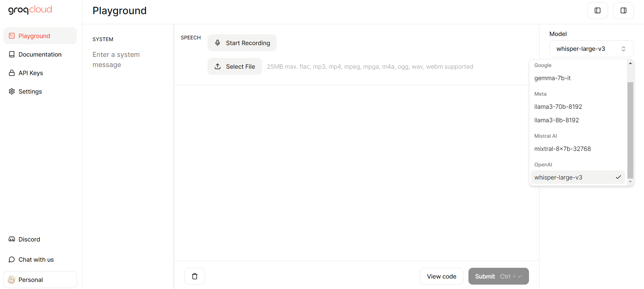Click the API Keys lock icon
This screenshot has width=644, height=289.
point(12,73)
